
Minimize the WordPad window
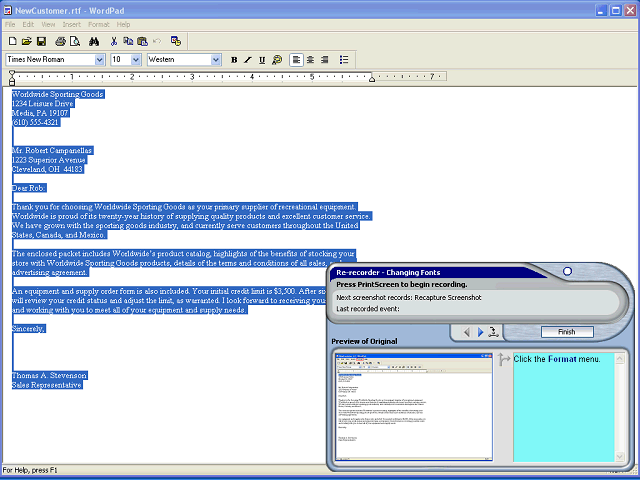[601, 11]
